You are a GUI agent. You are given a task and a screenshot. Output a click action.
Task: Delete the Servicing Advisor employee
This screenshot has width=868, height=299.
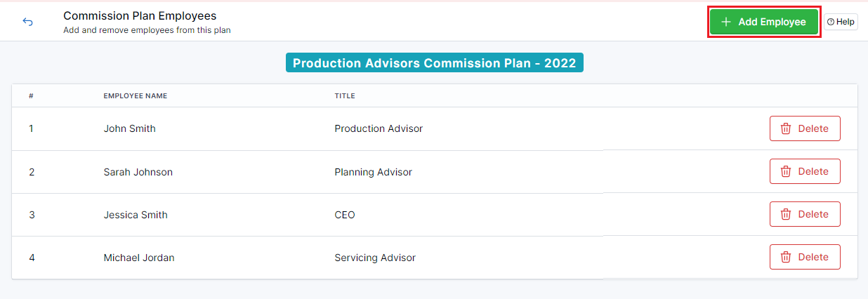(x=805, y=257)
